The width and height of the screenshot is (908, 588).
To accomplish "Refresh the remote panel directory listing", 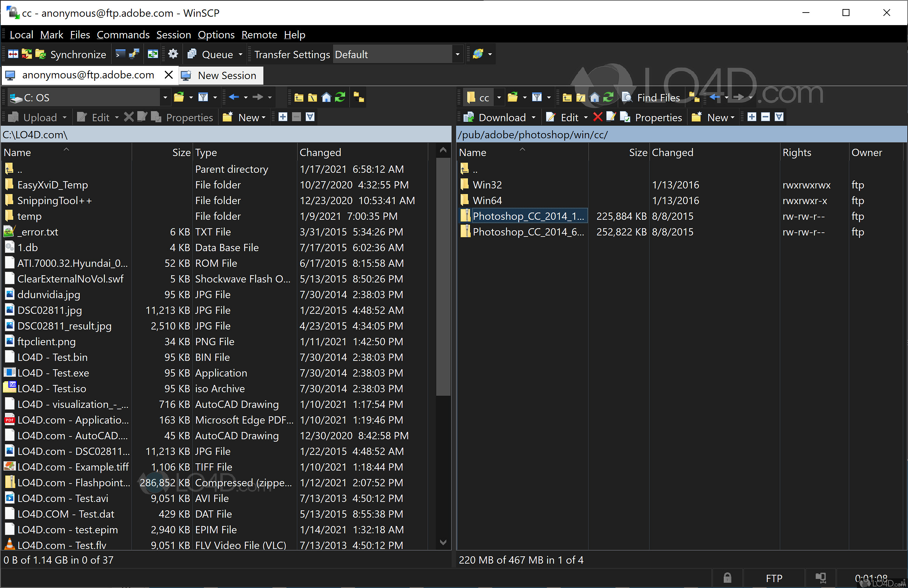I will coord(608,98).
